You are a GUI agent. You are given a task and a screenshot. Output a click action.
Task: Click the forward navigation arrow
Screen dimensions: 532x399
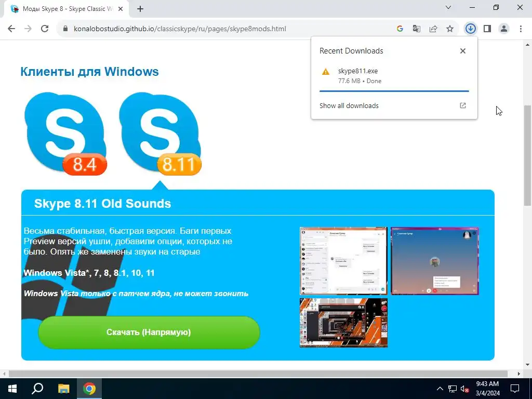click(x=28, y=29)
